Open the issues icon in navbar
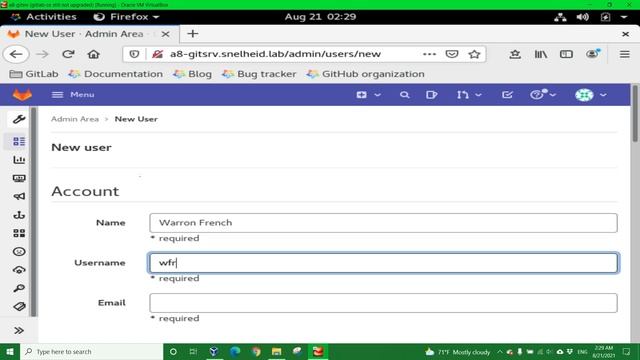The image size is (640, 360). point(431,95)
